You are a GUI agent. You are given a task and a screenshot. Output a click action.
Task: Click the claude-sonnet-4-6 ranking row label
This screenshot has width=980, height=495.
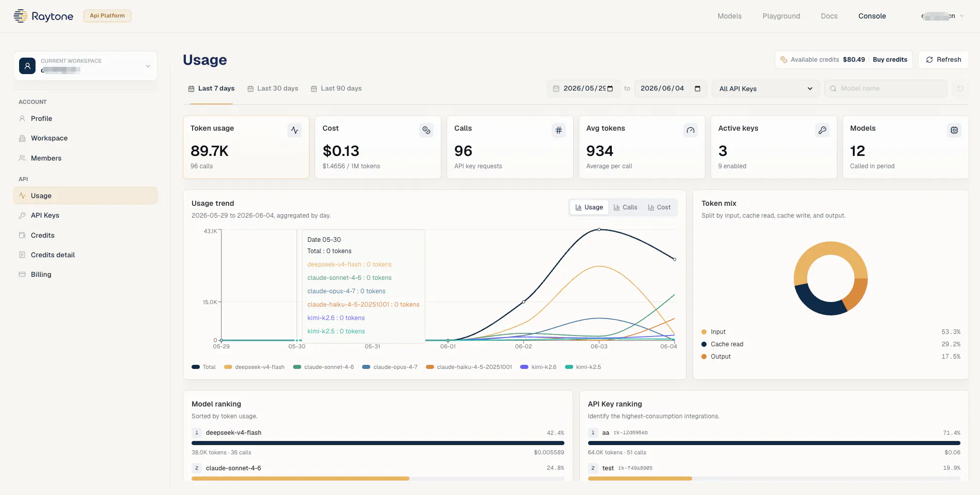click(233, 468)
